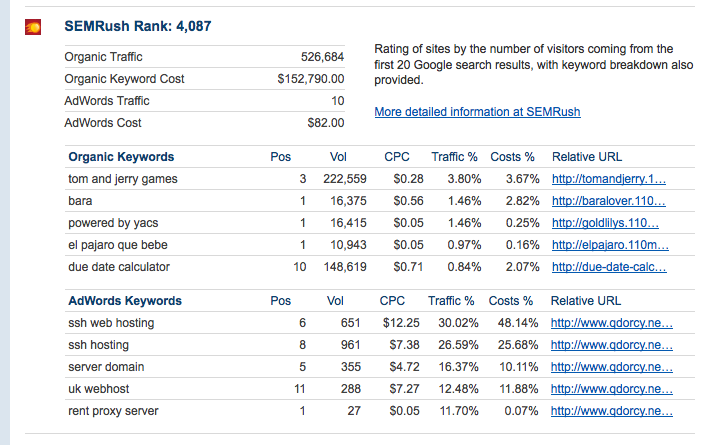Screen dimensions: 706x445
Task: Click the 25.68% costs cell
Action: [x=518, y=345]
